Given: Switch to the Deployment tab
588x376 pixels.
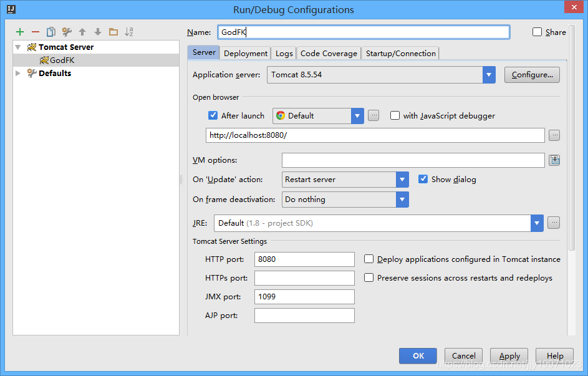Looking at the screenshot, I should tap(246, 53).
